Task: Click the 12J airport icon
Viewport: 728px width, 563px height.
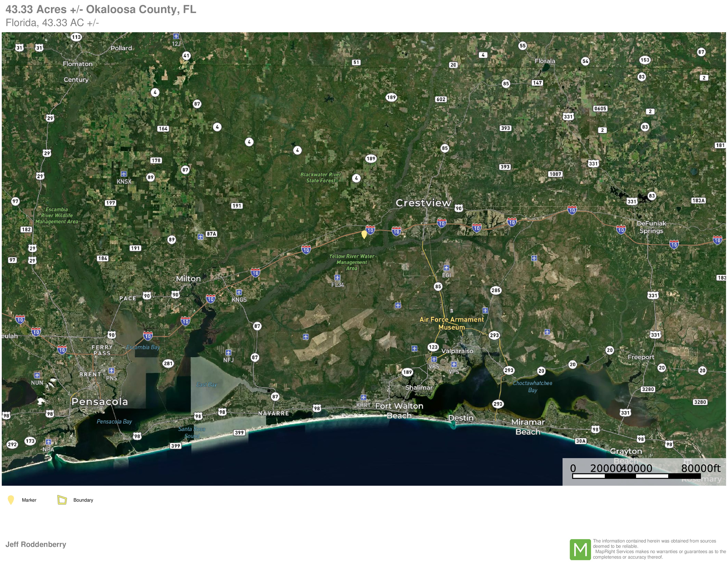Action: 176,36
